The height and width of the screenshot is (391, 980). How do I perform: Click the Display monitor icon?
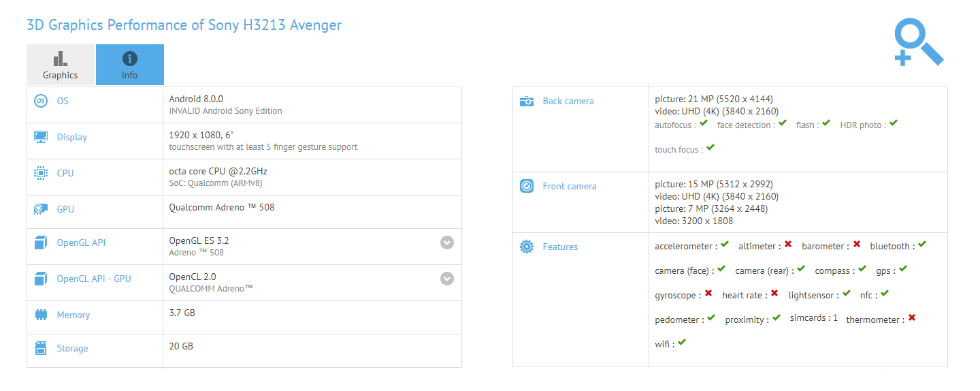coord(41,137)
